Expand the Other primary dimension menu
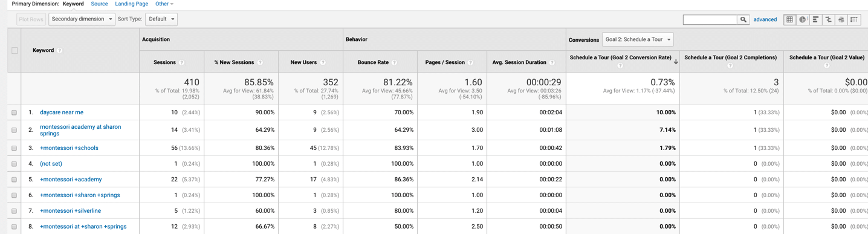 [164, 4]
